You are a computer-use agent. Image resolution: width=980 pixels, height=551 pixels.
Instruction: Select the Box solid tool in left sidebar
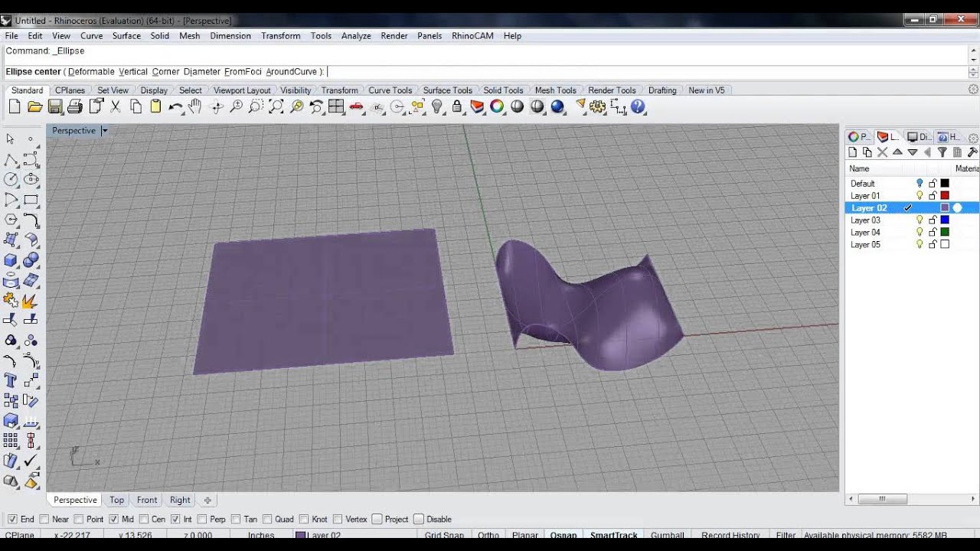point(11,261)
